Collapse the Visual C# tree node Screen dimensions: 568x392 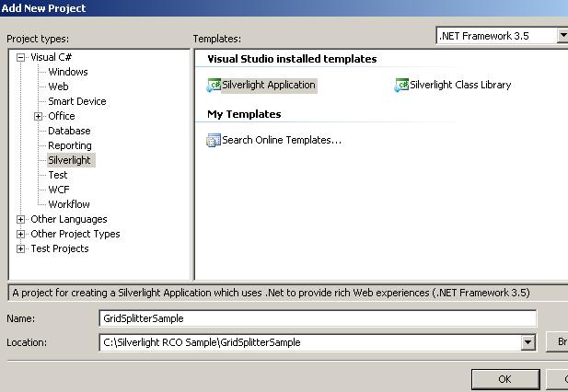click(20, 57)
